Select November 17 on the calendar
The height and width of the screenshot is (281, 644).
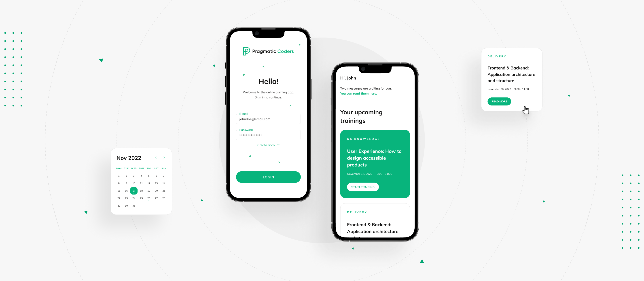(x=133, y=191)
